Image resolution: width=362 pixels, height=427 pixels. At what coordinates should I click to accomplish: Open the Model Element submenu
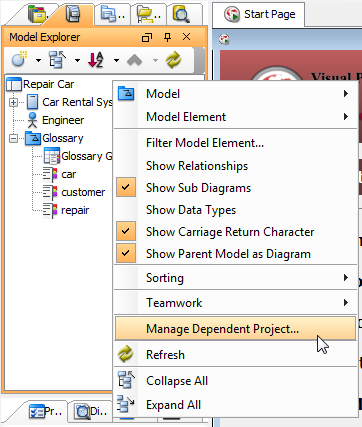[235, 117]
